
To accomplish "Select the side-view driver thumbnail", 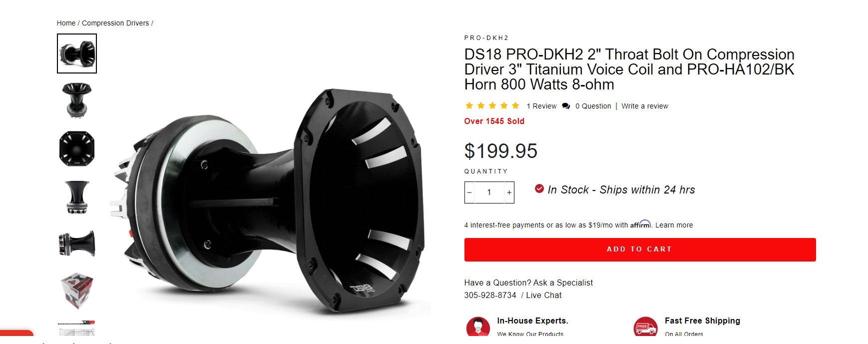I will [x=77, y=244].
